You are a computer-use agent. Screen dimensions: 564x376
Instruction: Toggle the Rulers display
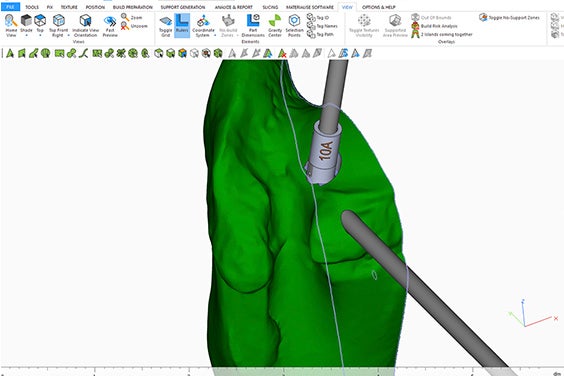pyautogui.click(x=182, y=26)
